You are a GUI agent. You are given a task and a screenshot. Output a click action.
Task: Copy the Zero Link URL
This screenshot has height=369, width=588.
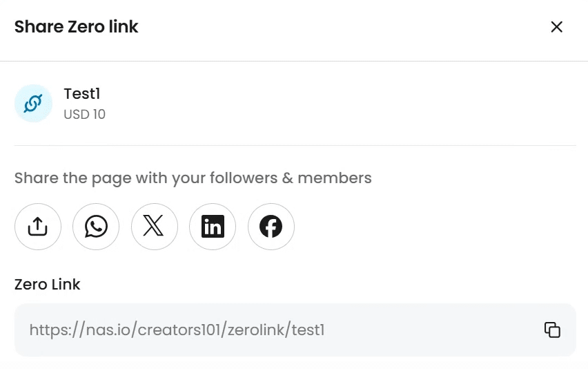point(552,330)
